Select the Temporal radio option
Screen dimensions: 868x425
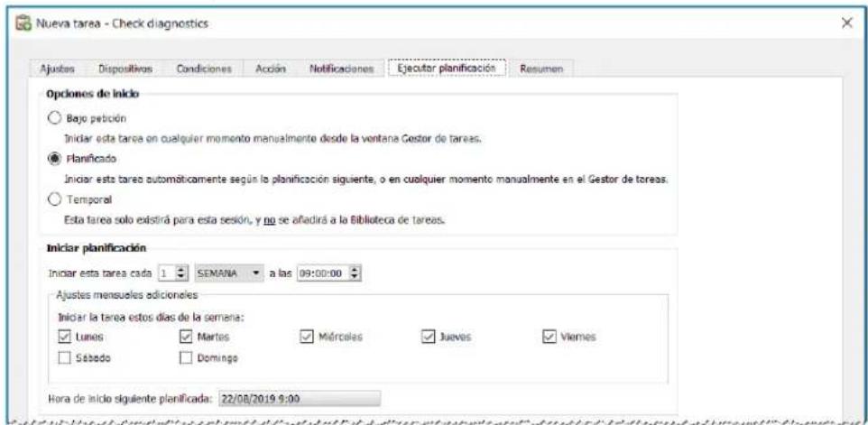click(54, 199)
